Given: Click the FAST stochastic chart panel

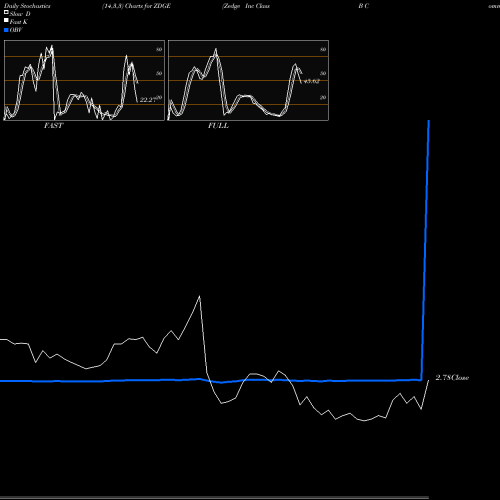Looking at the screenshot, I should (84, 80).
